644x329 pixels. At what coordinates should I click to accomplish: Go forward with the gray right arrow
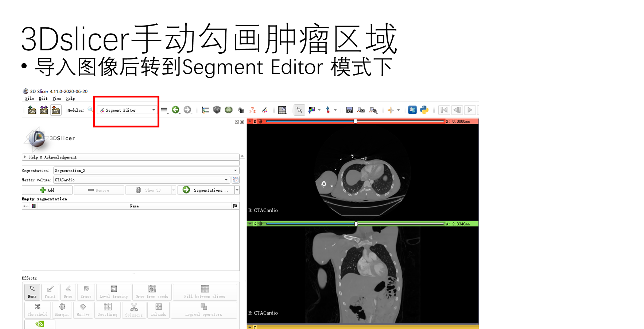(x=187, y=110)
